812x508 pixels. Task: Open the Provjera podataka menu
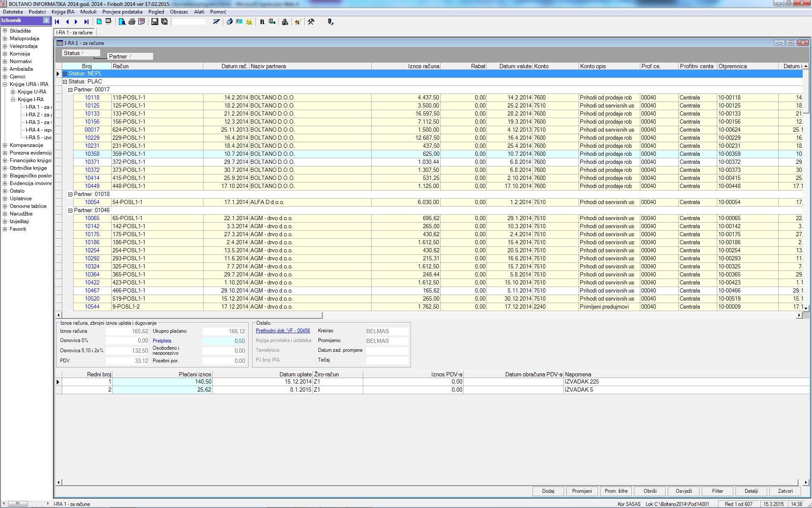click(122, 12)
